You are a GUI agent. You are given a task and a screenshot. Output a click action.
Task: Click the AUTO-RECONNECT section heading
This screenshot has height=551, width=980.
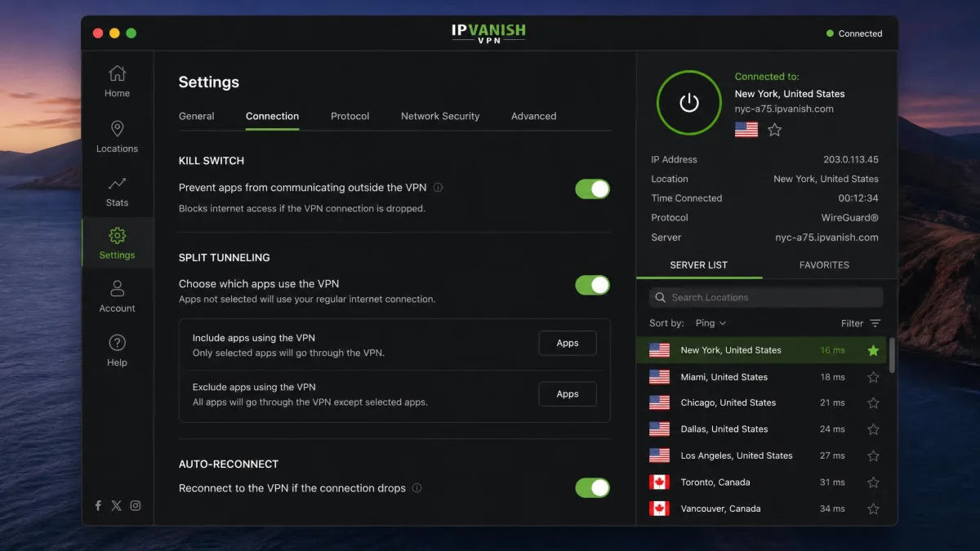click(x=229, y=464)
